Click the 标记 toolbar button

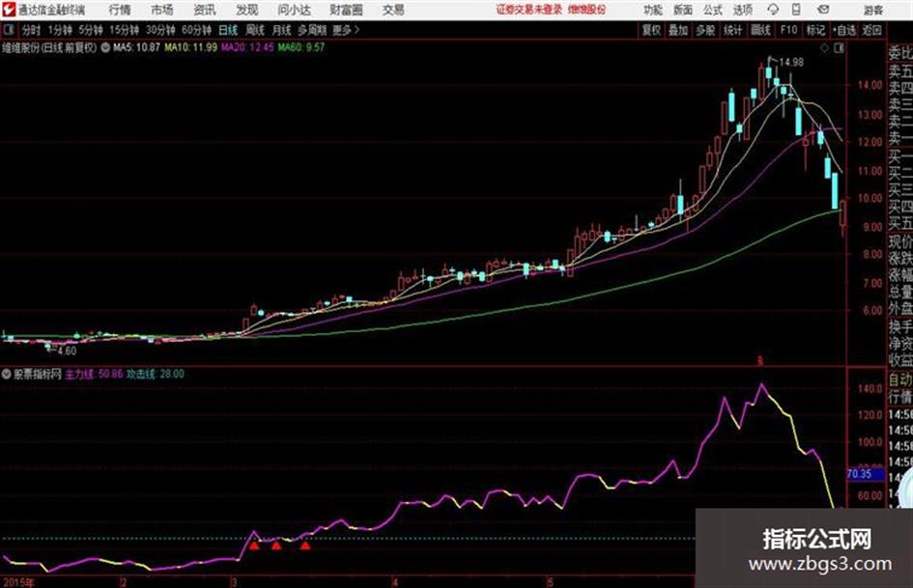coord(815,30)
